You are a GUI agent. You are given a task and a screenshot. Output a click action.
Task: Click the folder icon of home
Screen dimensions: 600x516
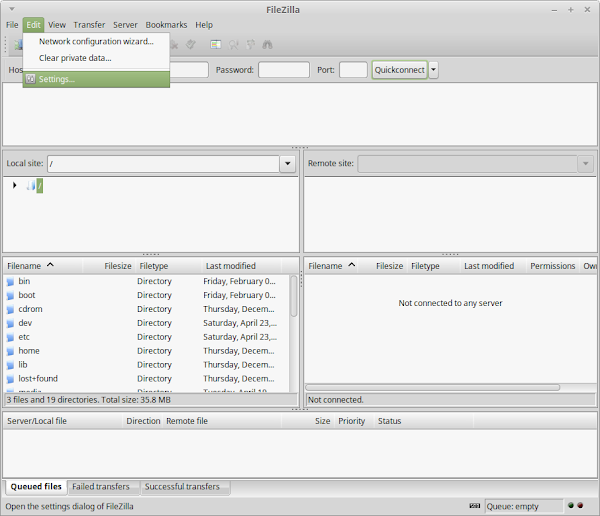coord(10,351)
